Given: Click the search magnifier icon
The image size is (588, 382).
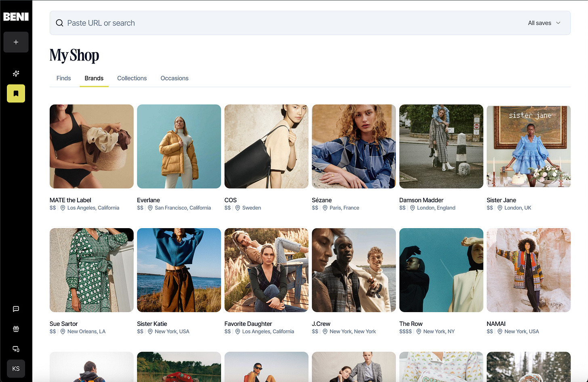Looking at the screenshot, I should coord(59,23).
